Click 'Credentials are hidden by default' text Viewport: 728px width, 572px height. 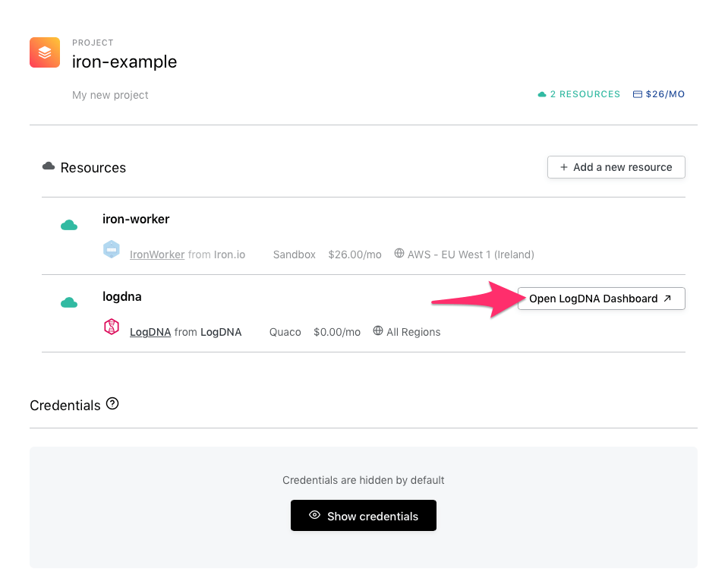click(364, 480)
